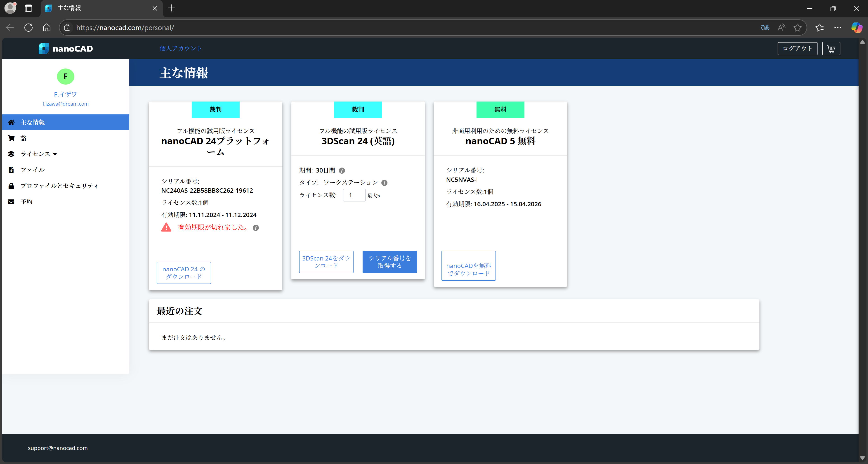868x464 pixels.
Task: Open tab actions menu icon
Action: point(29,8)
